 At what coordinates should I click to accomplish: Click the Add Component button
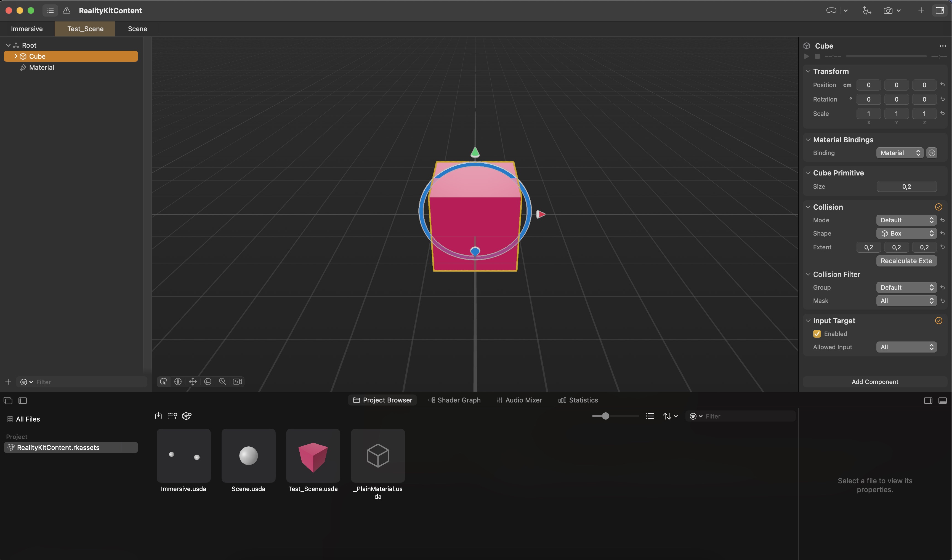[x=875, y=382]
